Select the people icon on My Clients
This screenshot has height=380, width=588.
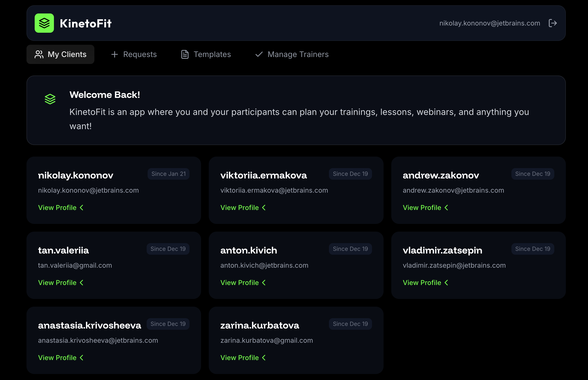[x=39, y=54]
